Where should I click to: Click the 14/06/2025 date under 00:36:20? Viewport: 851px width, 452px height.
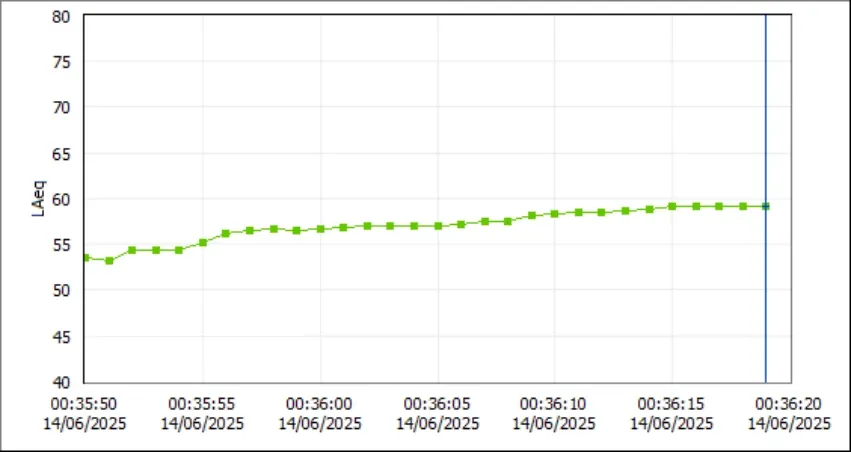[x=789, y=423]
